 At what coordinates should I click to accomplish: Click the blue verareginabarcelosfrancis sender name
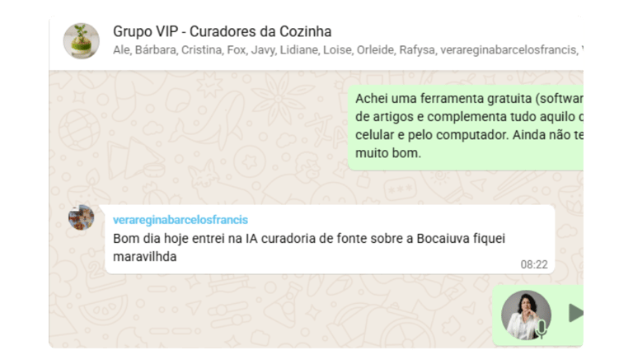[180, 220]
